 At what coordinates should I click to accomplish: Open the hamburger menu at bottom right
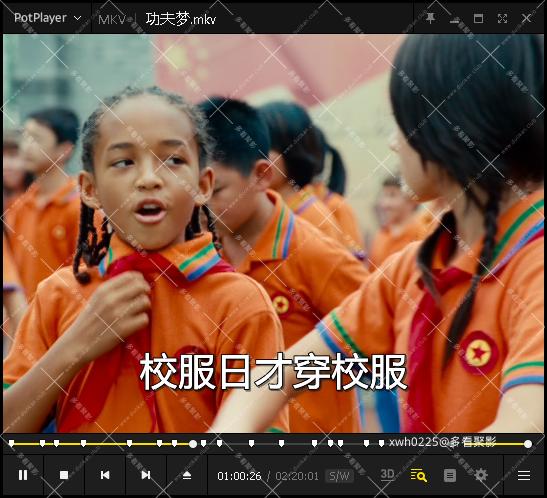coord(524,475)
